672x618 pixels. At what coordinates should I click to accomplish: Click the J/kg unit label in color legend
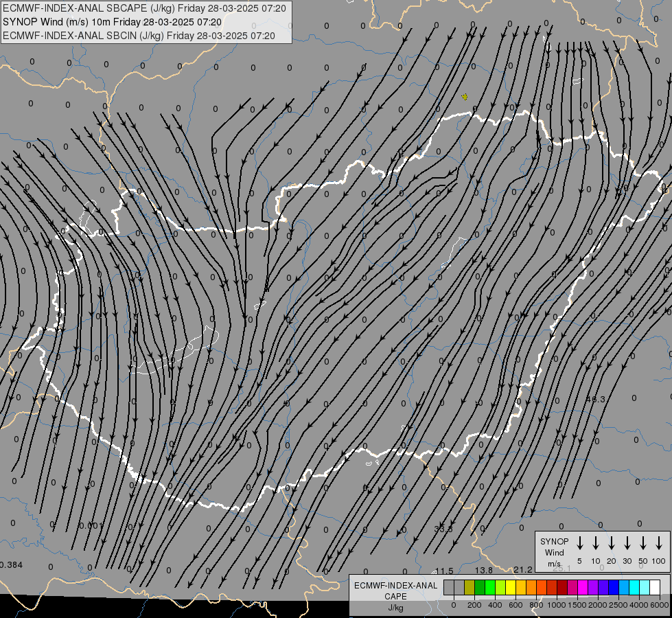click(x=395, y=608)
